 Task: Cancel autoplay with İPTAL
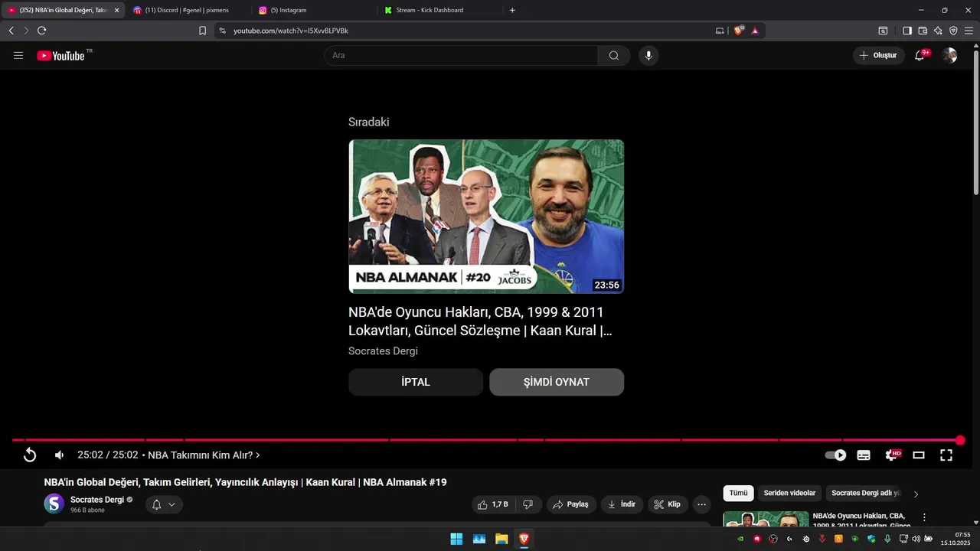click(416, 382)
